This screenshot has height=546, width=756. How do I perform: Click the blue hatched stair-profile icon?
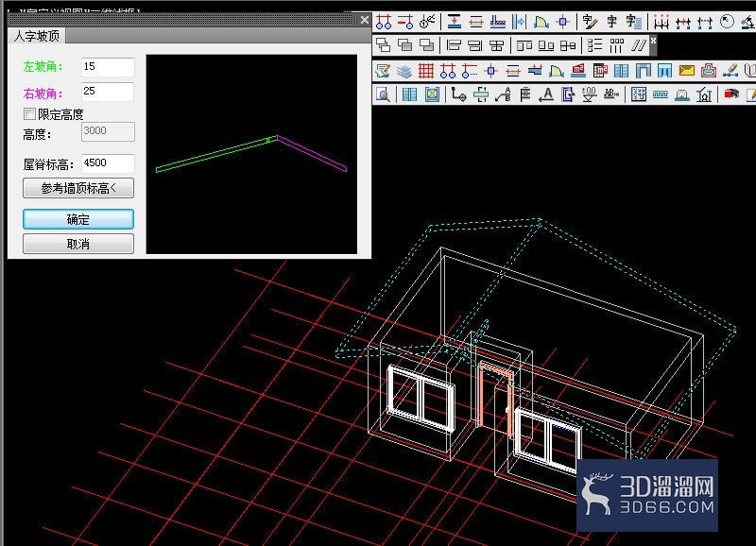tap(498, 22)
